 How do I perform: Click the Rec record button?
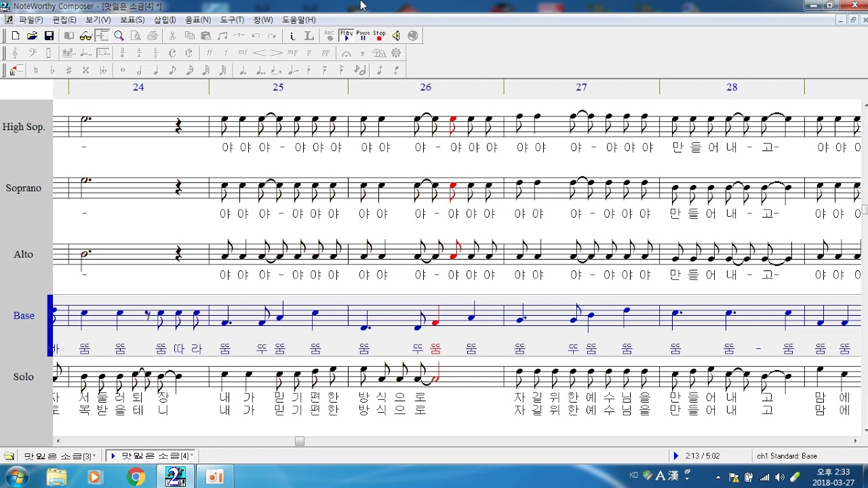pyautogui.click(x=330, y=35)
